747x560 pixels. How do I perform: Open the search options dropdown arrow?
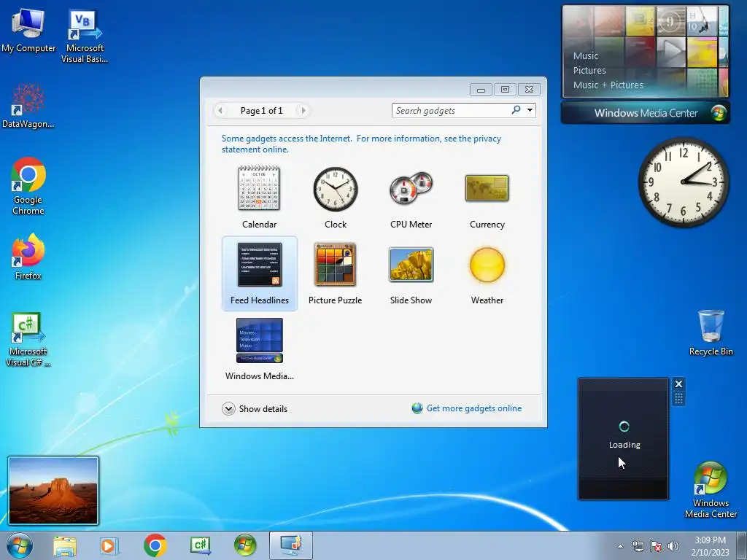point(530,110)
